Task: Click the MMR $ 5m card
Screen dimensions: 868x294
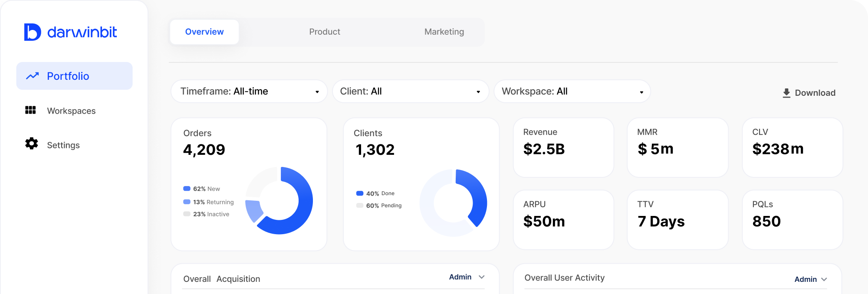Action: (x=677, y=147)
